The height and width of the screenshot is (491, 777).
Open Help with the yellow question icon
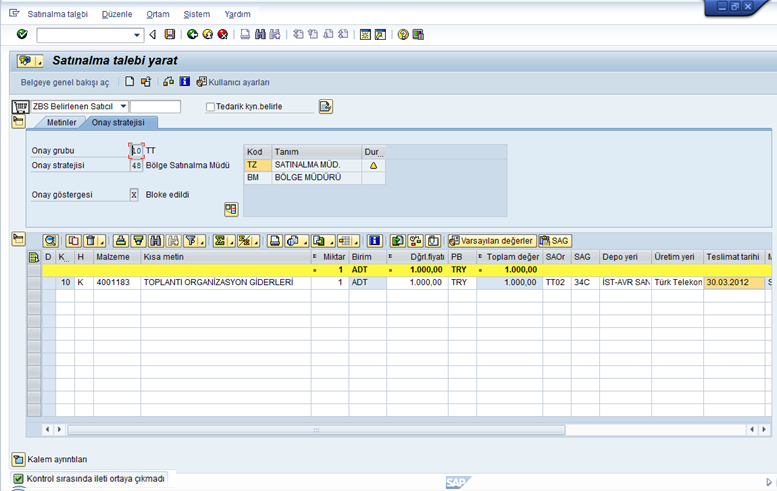click(x=403, y=34)
